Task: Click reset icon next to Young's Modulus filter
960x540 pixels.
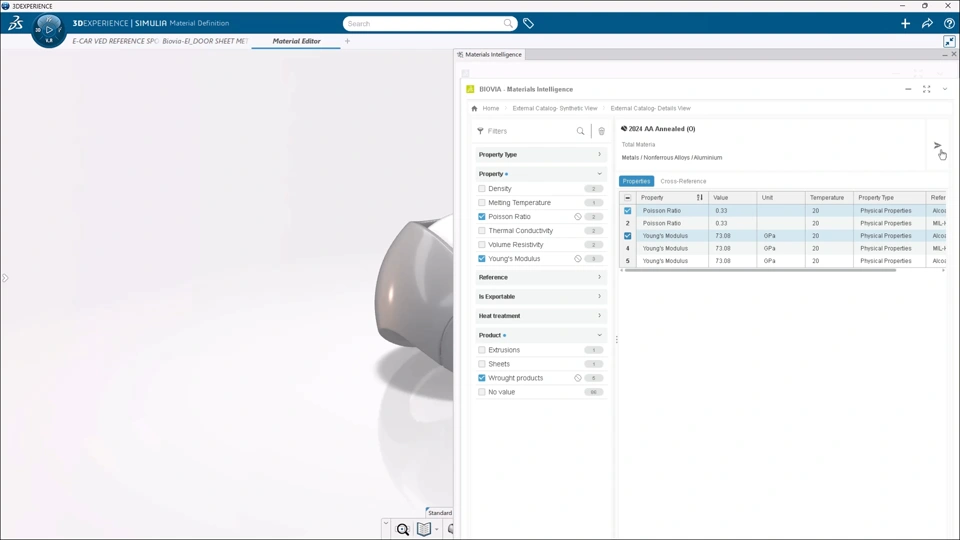Action: [577, 259]
